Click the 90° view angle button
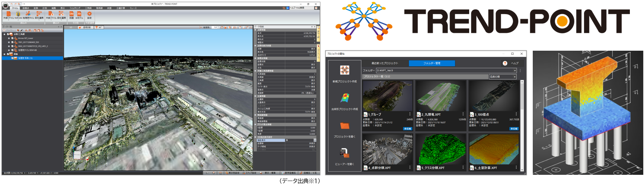Viewport: 644px width, 186px height. coord(99,27)
